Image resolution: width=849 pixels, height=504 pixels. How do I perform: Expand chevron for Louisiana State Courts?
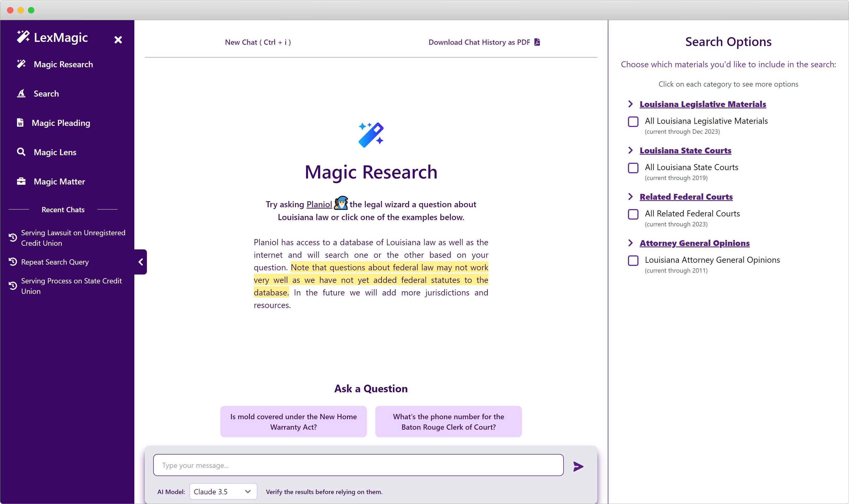coord(630,150)
